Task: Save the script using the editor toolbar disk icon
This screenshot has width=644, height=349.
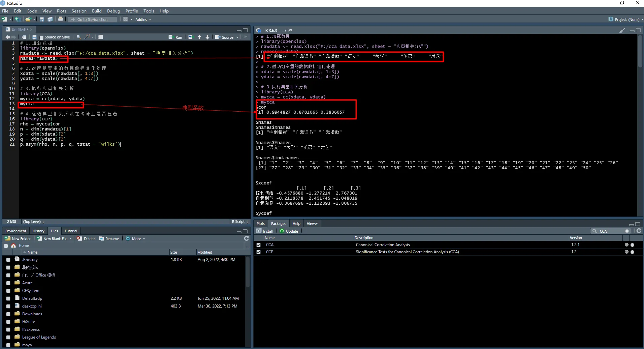Action: pyautogui.click(x=34, y=37)
